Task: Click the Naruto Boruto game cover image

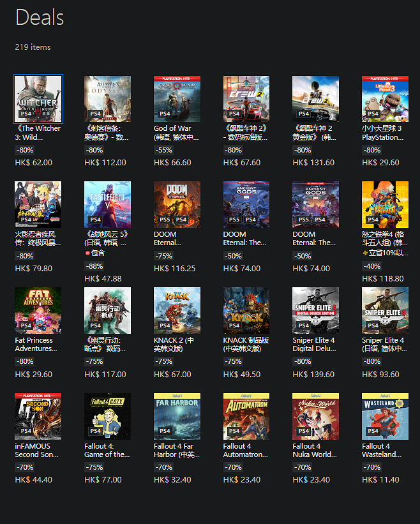Action: 38,204
